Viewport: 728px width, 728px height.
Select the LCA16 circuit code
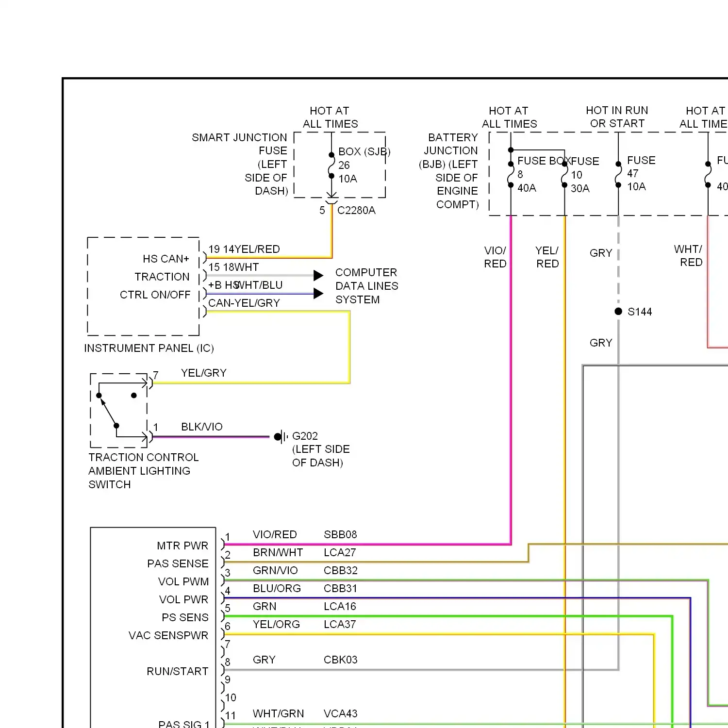pyautogui.click(x=340, y=606)
